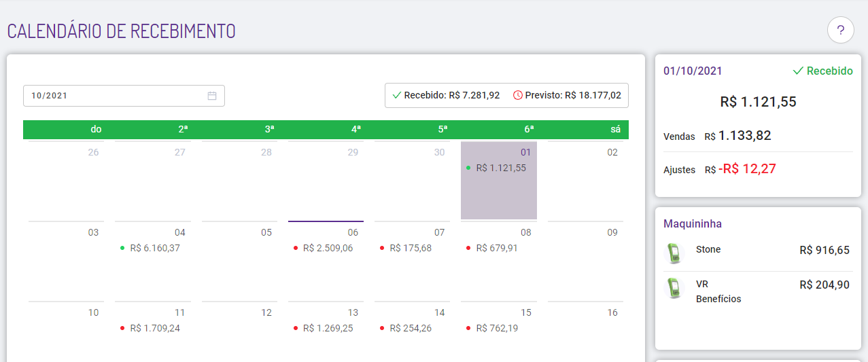
Task: Click the VR Benefícios R$ 204,90 row
Action: point(757,291)
